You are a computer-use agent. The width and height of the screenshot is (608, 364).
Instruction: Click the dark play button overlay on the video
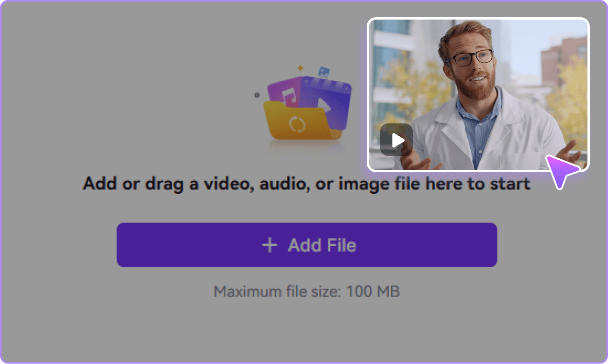coord(395,139)
